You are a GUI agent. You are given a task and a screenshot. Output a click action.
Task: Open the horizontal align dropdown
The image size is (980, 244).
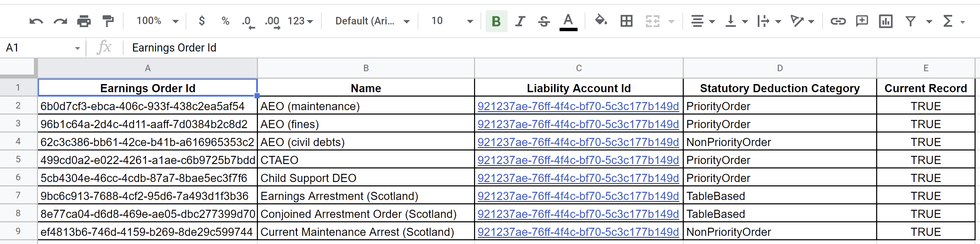coord(703,21)
